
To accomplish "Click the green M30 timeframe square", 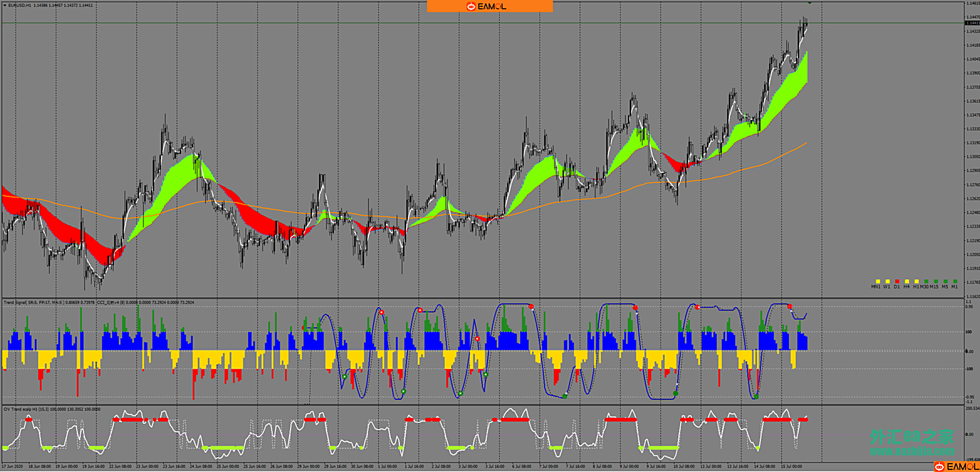I will pos(926,281).
